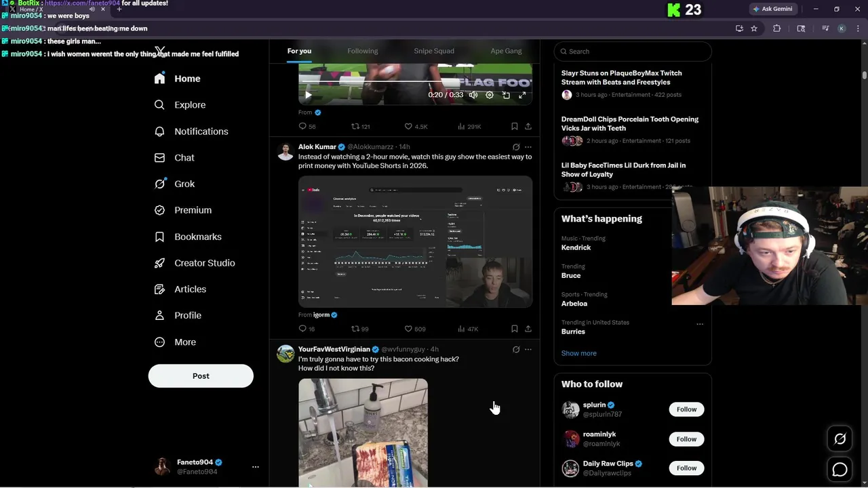Open the Arbeloa trending topic

point(574,304)
